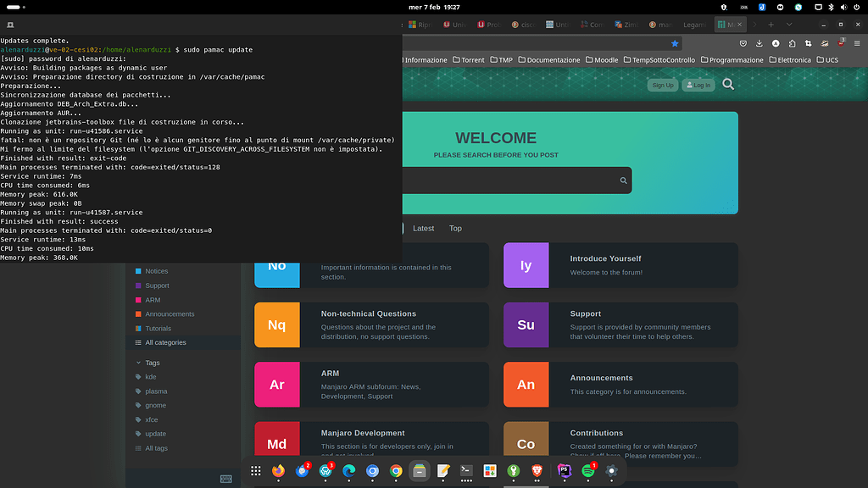Viewport: 868px width, 488px height.
Task: Click the pink color square next to ARM
Action: [139, 300]
